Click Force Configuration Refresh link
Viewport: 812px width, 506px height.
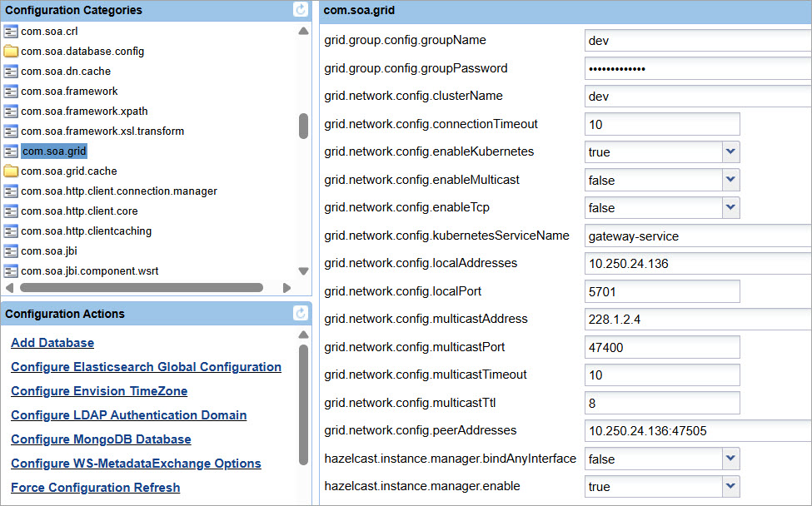point(95,488)
